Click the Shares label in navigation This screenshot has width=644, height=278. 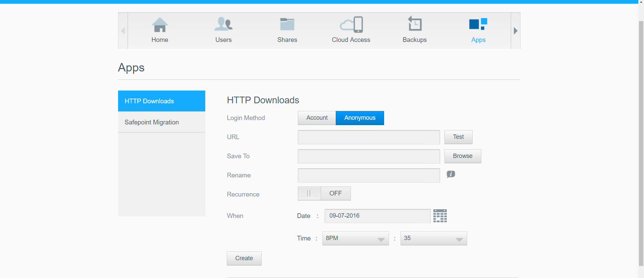[x=287, y=40]
